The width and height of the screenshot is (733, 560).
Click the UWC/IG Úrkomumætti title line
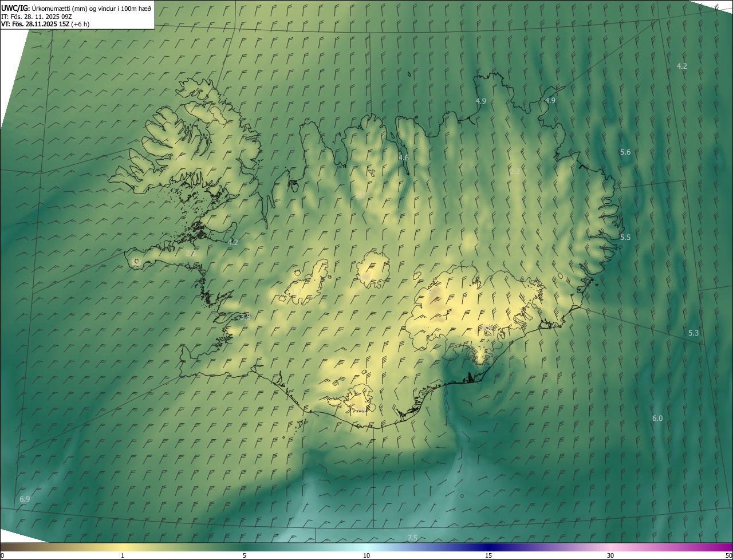click(76, 8)
